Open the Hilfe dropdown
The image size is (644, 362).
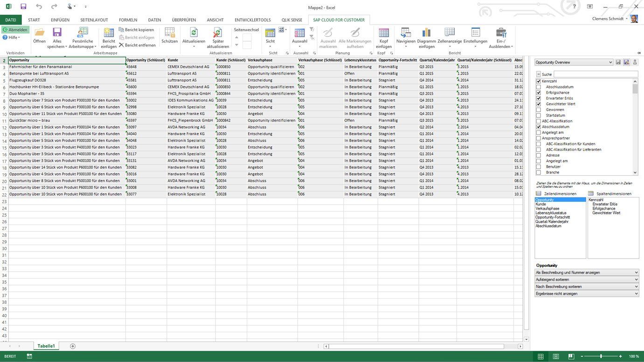pyautogui.click(x=12, y=37)
